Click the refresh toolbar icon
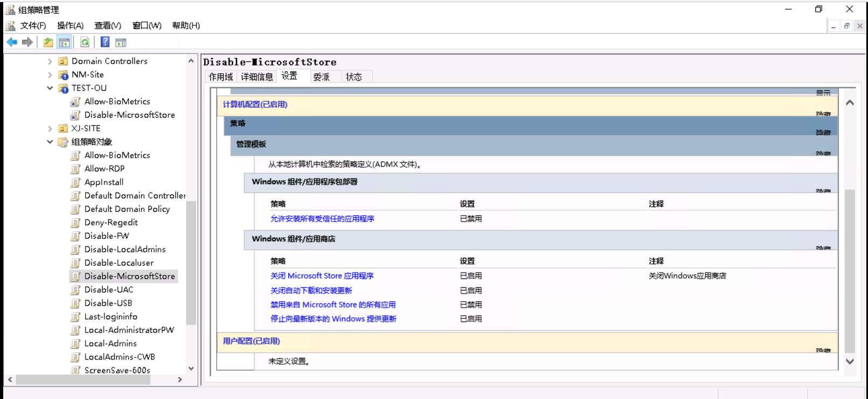This screenshot has height=399, width=868. tap(84, 42)
